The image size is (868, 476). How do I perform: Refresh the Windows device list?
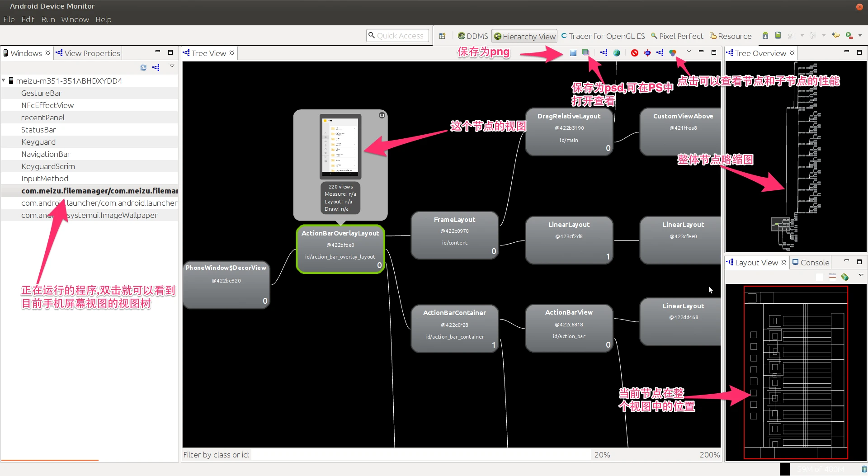point(143,67)
